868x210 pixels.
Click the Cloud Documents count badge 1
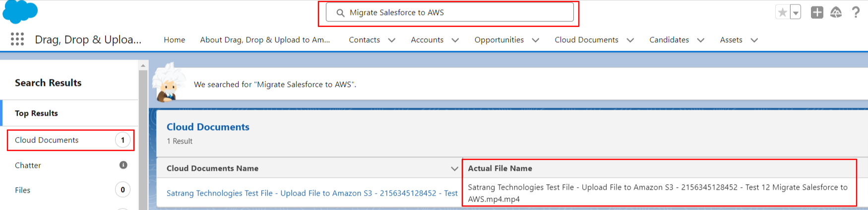[123, 140]
